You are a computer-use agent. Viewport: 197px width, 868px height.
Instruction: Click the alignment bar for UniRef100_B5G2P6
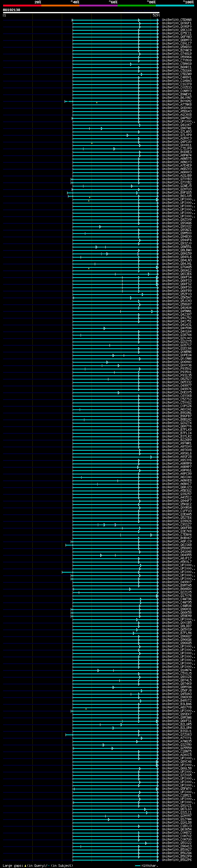tap(115, 860)
